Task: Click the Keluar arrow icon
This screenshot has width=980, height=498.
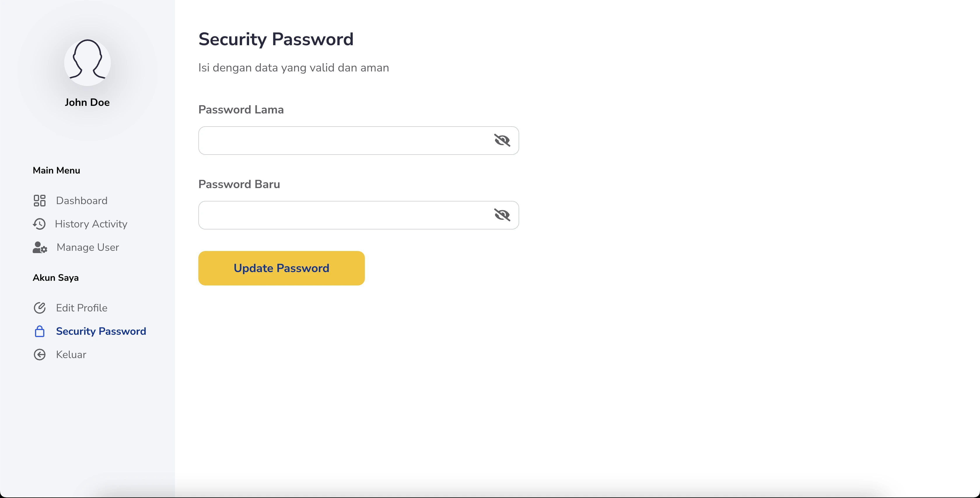Action: pyautogui.click(x=40, y=355)
